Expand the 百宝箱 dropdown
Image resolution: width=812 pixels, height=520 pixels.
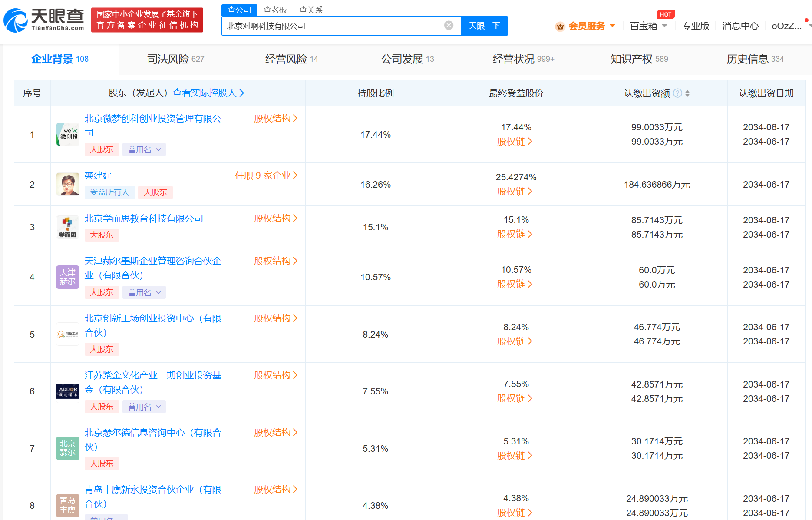click(x=665, y=26)
